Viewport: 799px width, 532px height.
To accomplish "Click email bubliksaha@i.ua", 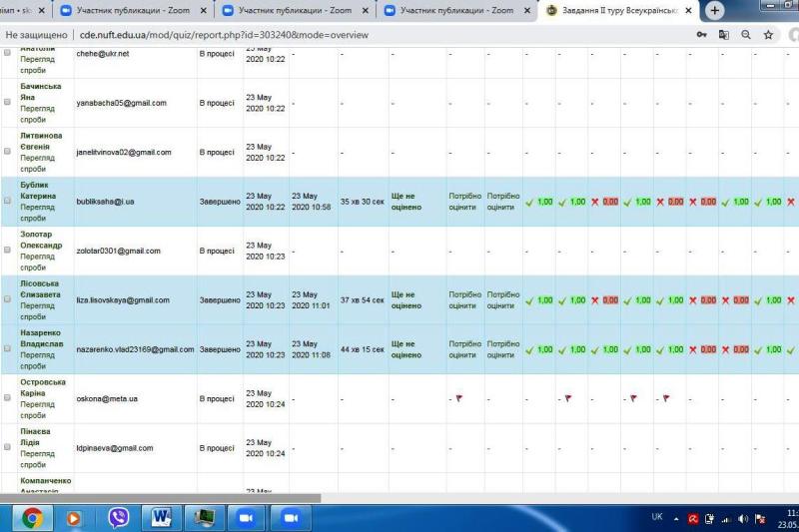I will pyautogui.click(x=105, y=202).
